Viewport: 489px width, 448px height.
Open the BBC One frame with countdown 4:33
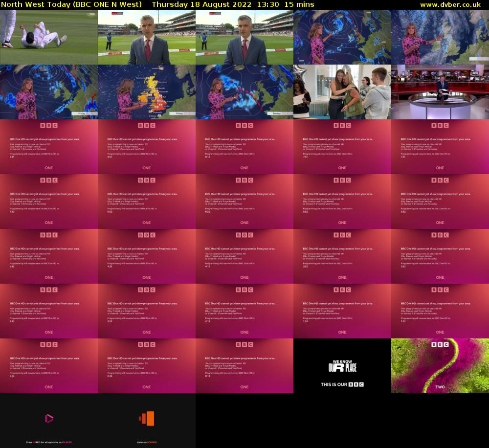point(147,256)
